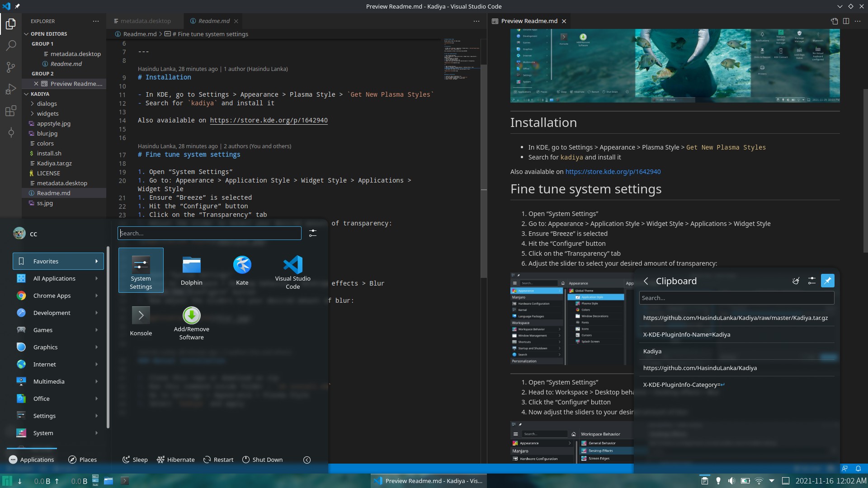Open volume control in system tray
The height and width of the screenshot is (488, 868).
tap(731, 481)
